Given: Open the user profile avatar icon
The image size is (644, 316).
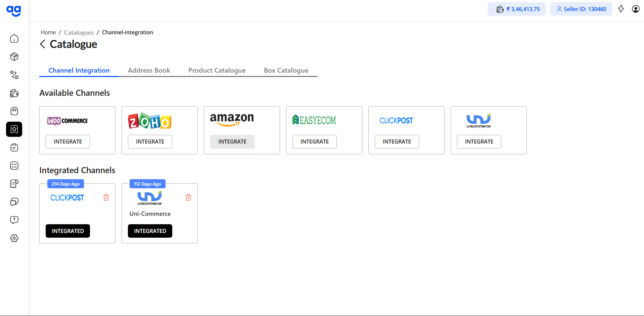Looking at the screenshot, I should click(x=635, y=9).
